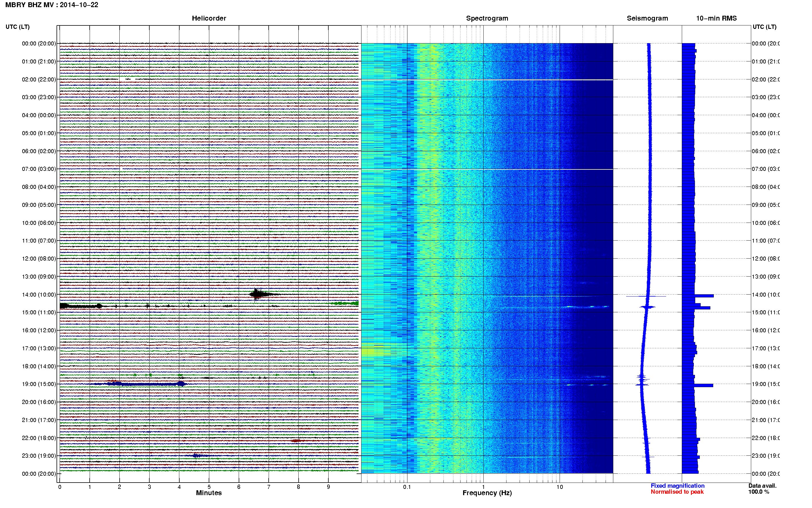Click the tall RMS bar at 19:00
Viewport: 812px width, 508px height.
coord(698,385)
